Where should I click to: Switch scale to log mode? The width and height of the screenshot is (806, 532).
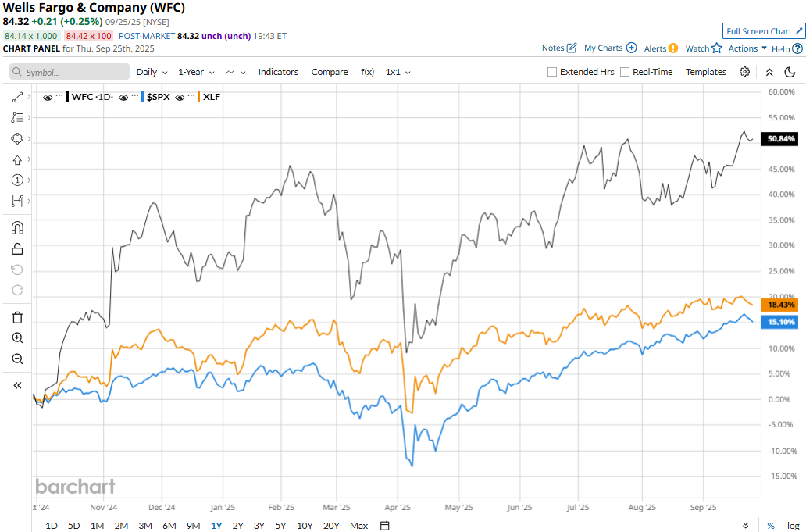pyautogui.click(x=793, y=525)
